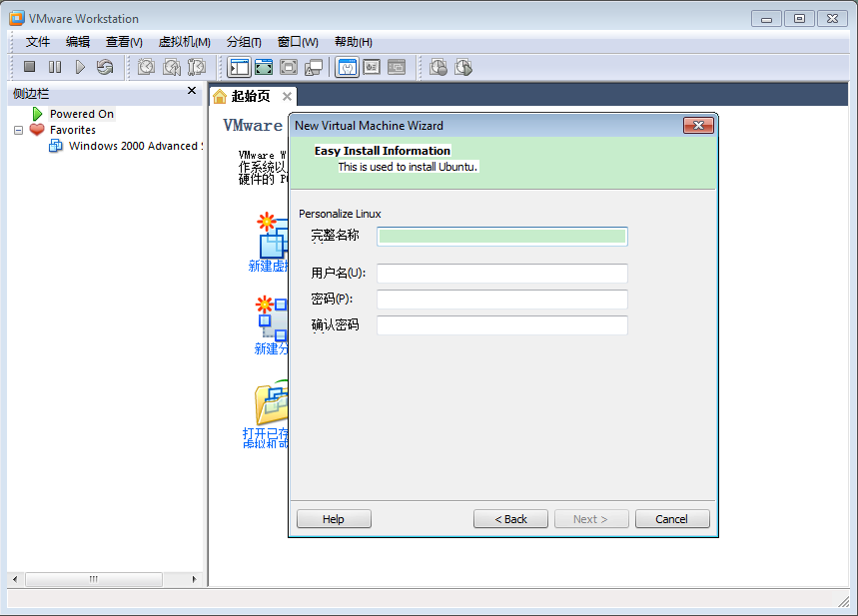858x616 pixels.
Task: Click the 新建分组 link on start page
Action: (271, 348)
